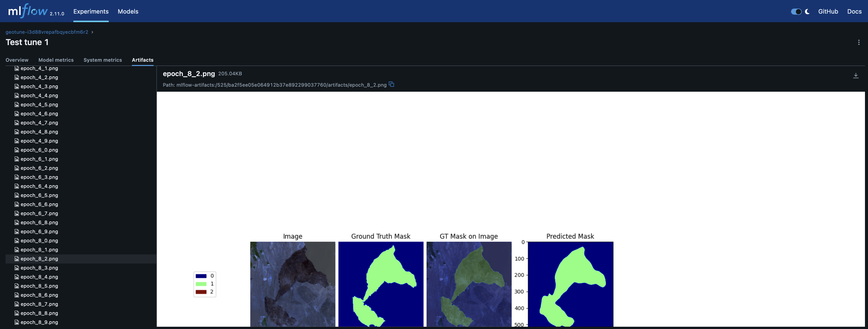
Task: Toggle the dark theme switch
Action: tap(796, 11)
